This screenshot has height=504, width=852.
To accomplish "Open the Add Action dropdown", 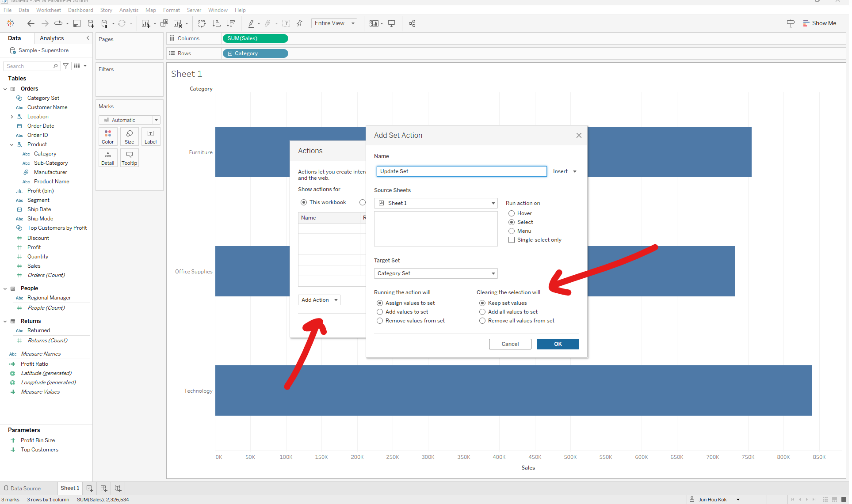I will point(319,300).
